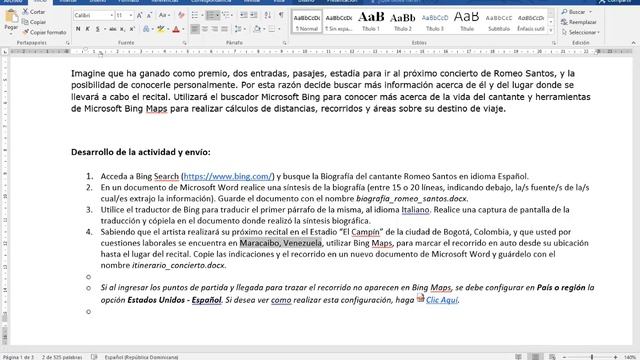Click the Pegar (paste) icon

pyautogui.click(x=11, y=16)
